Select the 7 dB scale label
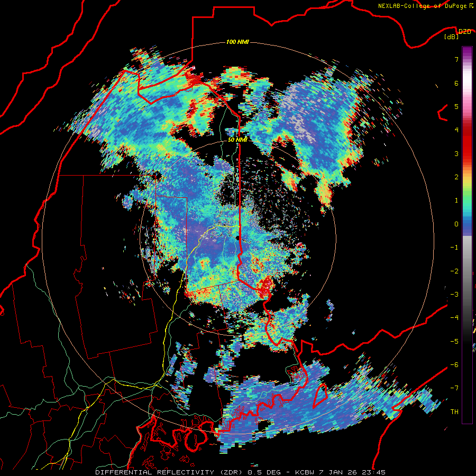 click(456, 59)
